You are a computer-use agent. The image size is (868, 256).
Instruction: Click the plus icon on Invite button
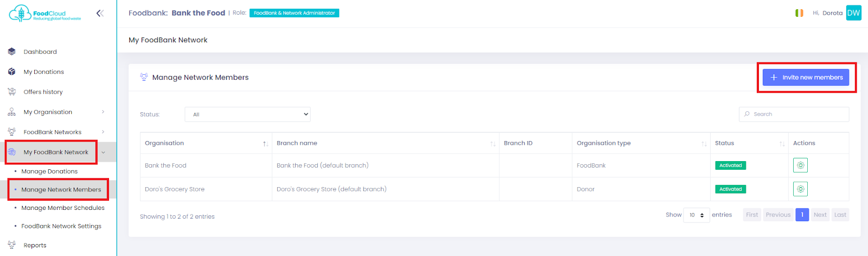(x=774, y=78)
